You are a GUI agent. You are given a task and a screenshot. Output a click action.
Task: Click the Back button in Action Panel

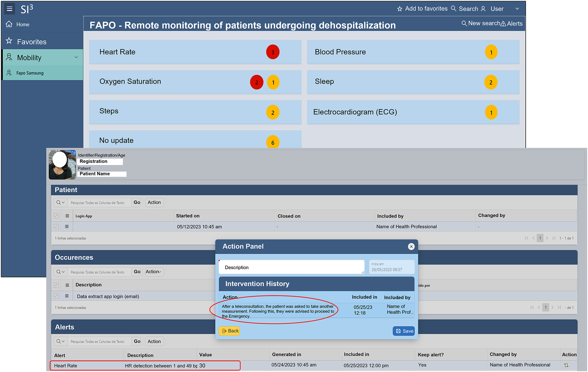tap(230, 331)
